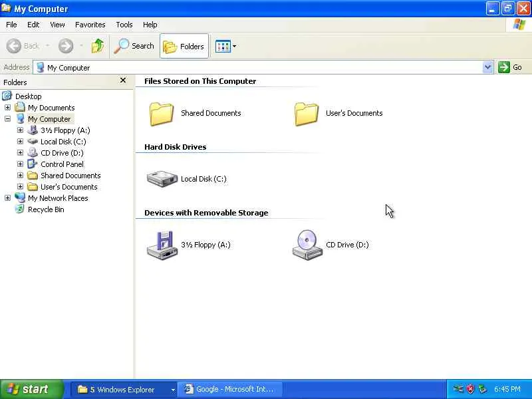Open the Favorites menu
532x399 pixels.
[x=90, y=25]
